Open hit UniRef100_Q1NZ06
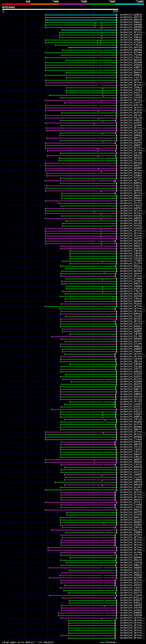Image resolution: width=146 pixels, height=644 pixels. click(x=131, y=15)
